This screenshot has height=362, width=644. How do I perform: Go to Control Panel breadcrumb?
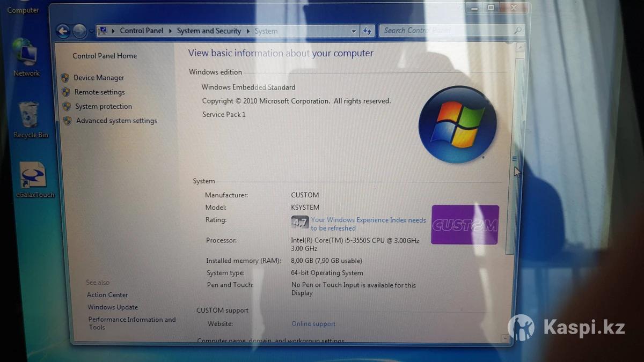click(142, 31)
